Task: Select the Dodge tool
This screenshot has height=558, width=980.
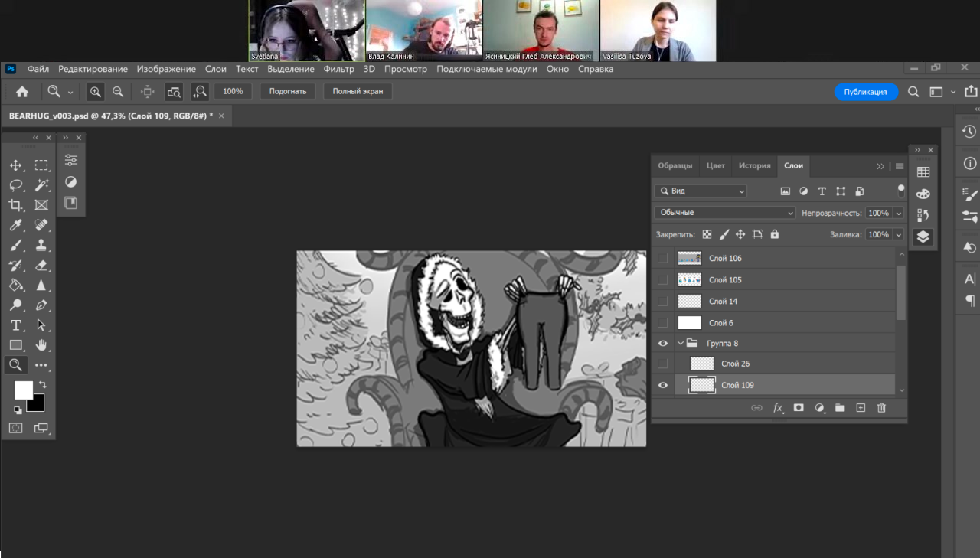Action: point(15,305)
